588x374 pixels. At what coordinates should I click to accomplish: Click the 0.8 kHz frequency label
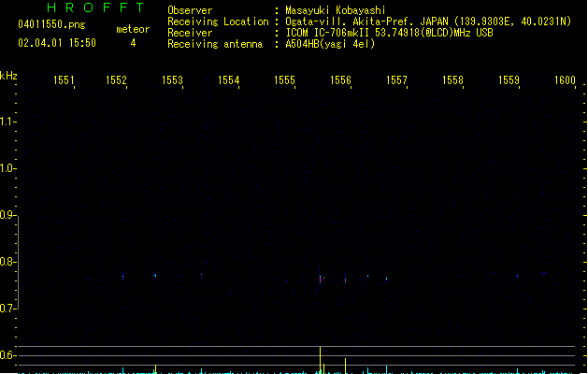[x=7, y=262]
